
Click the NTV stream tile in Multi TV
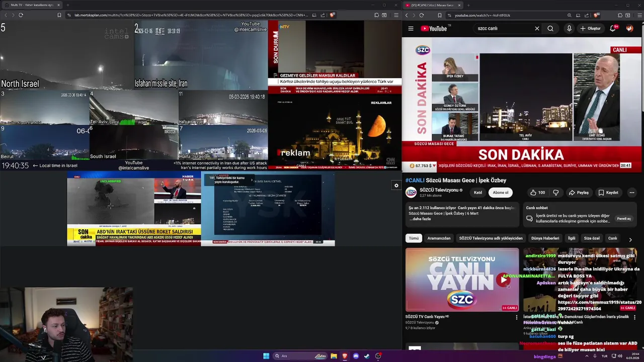pyautogui.click(x=335, y=57)
